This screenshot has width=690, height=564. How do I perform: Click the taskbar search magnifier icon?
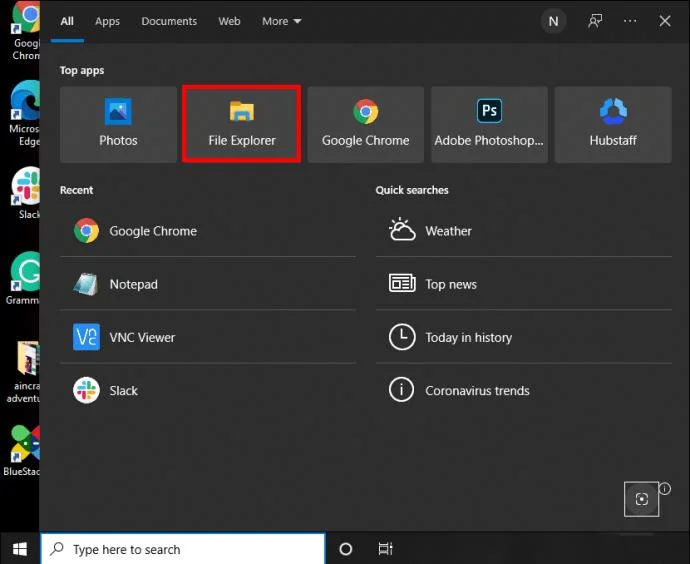(57, 549)
